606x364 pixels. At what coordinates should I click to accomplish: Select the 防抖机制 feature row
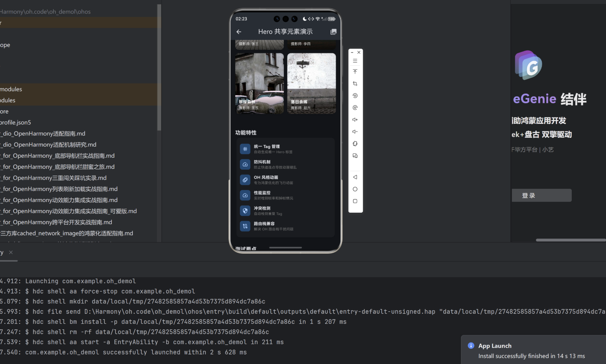pos(285,164)
